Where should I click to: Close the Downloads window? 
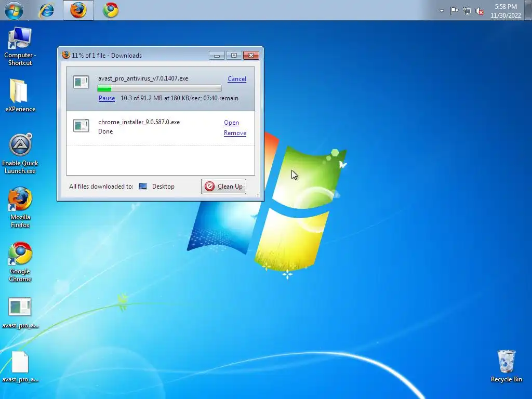click(x=251, y=55)
